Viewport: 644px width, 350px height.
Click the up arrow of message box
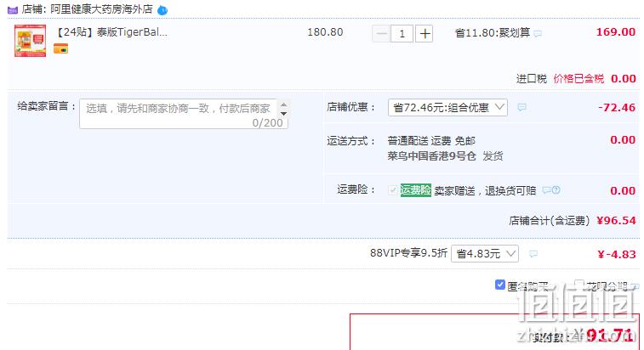283,104
